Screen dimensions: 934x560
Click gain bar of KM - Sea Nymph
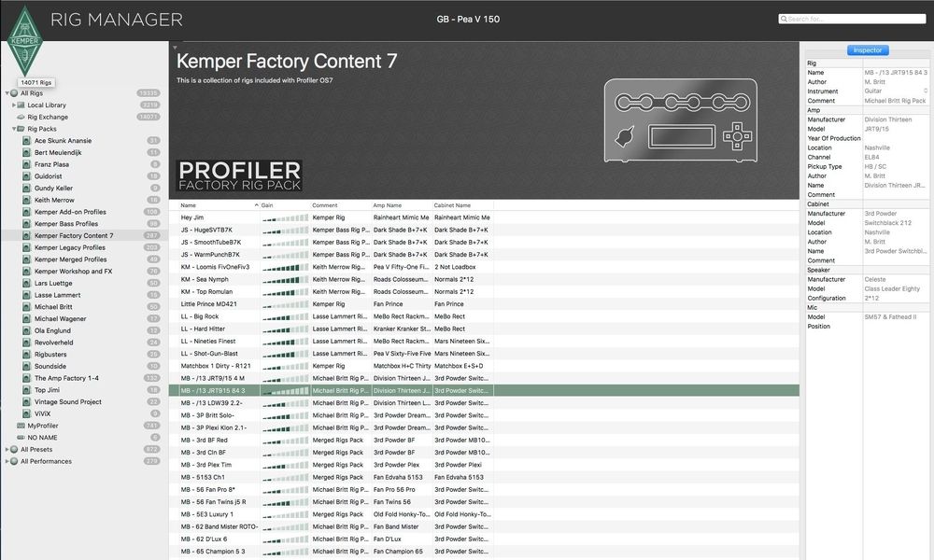pyautogui.click(x=285, y=280)
